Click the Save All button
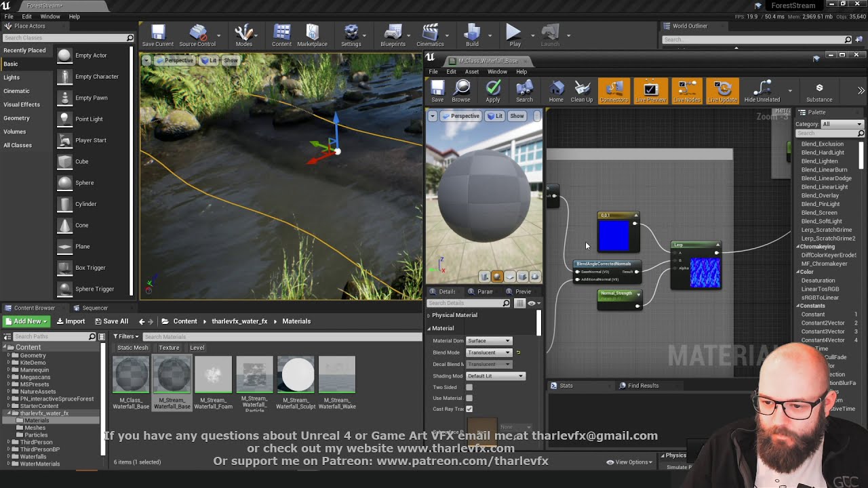 tap(111, 321)
